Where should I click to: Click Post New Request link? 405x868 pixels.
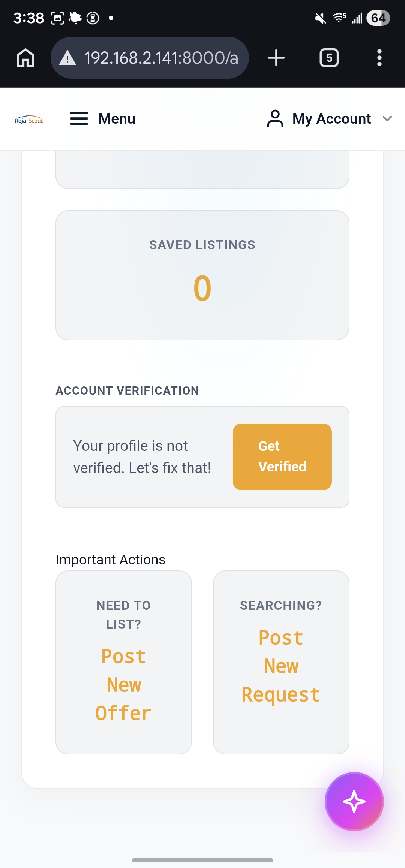(x=281, y=666)
